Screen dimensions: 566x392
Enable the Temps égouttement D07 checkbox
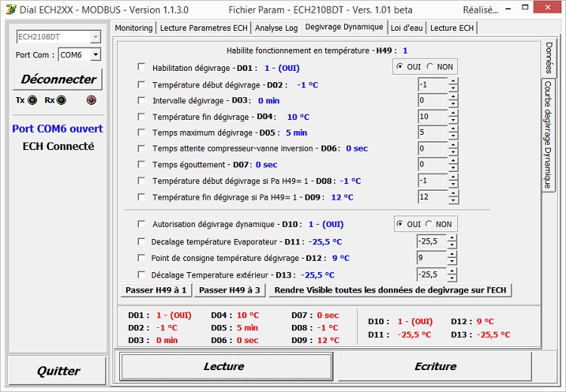[141, 164]
